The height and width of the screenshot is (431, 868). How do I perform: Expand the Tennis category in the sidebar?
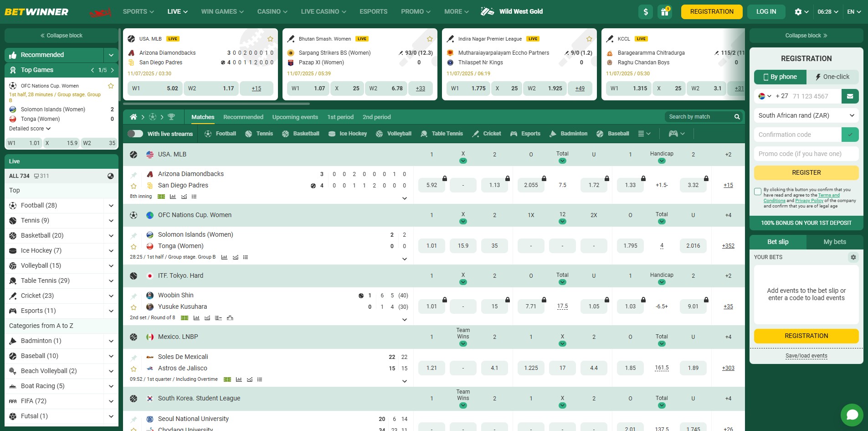pos(111,220)
